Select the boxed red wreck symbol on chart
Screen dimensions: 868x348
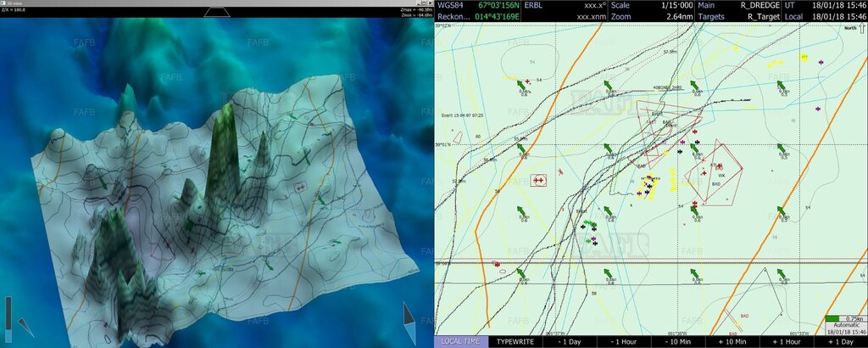point(538,180)
